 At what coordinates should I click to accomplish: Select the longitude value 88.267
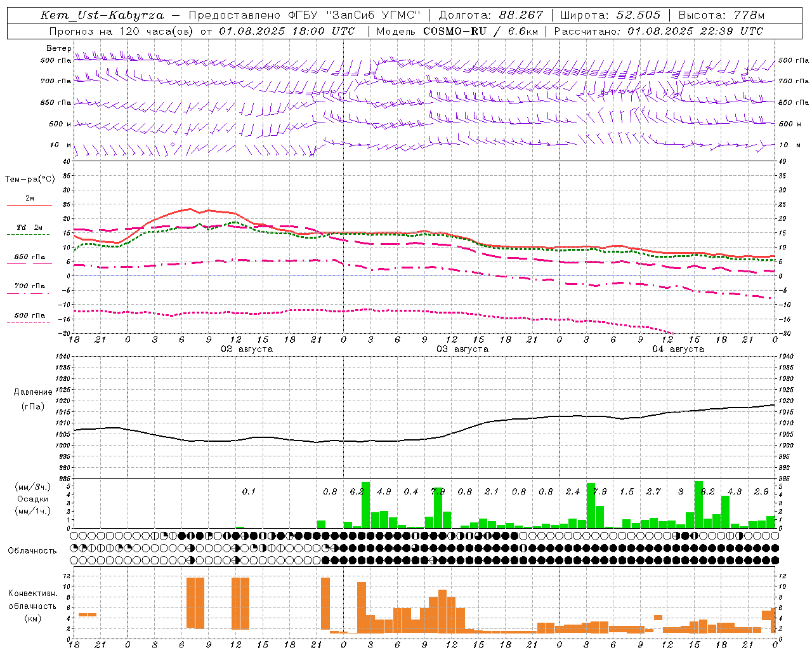tap(521, 15)
